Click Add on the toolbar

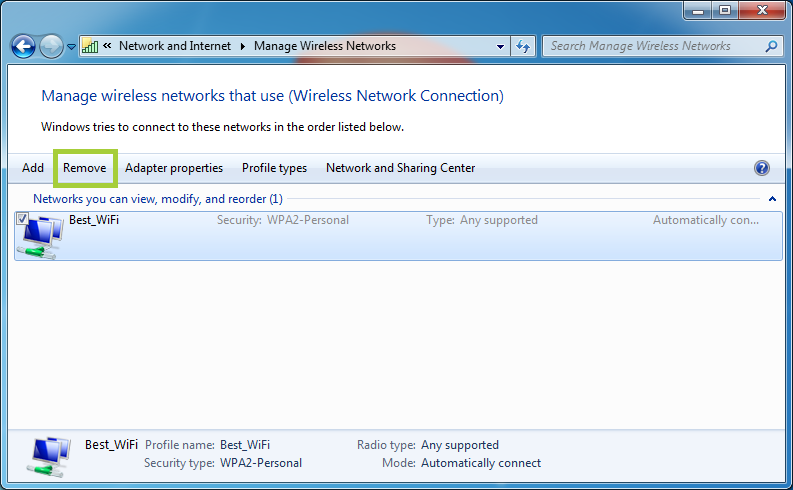[x=33, y=168]
